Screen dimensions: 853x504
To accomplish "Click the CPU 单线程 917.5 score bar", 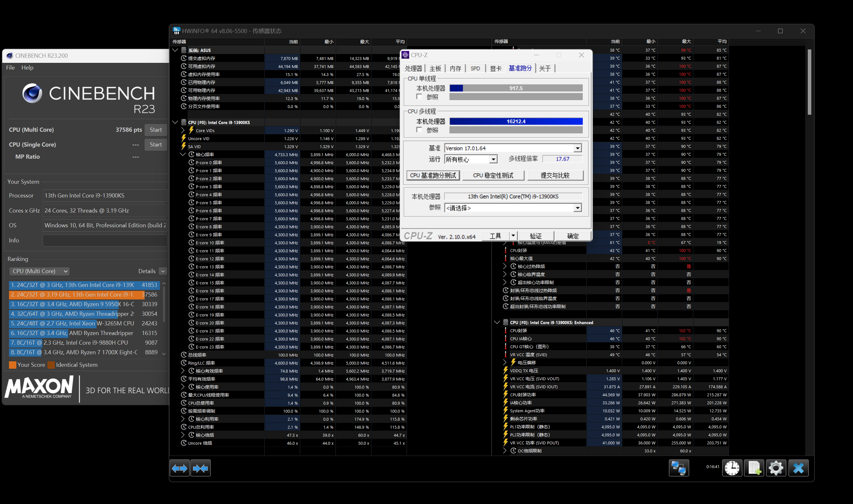I will [x=516, y=88].
